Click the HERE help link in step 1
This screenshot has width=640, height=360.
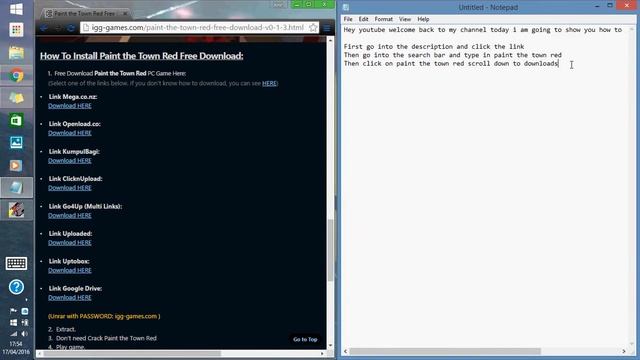click(269, 83)
